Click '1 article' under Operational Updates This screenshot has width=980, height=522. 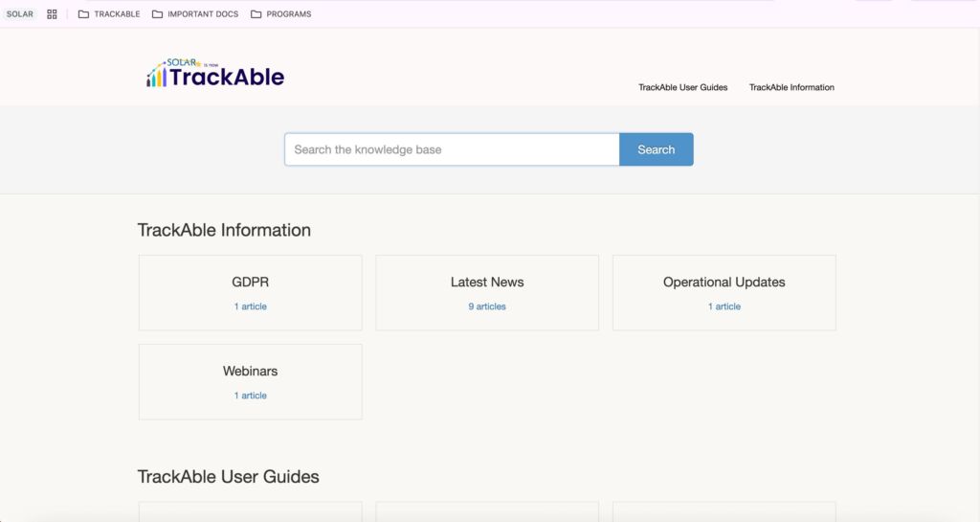[x=724, y=306]
